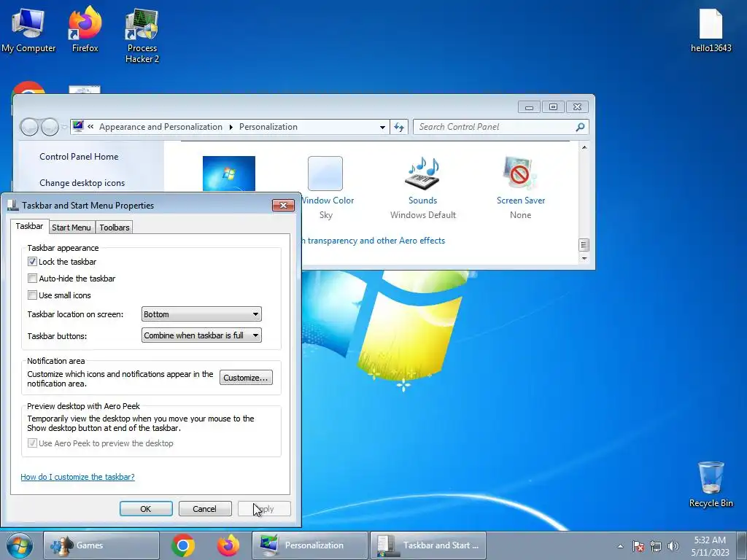Click refresh button next to address bar
Screen dimensions: 747x560
click(x=399, y=127)
